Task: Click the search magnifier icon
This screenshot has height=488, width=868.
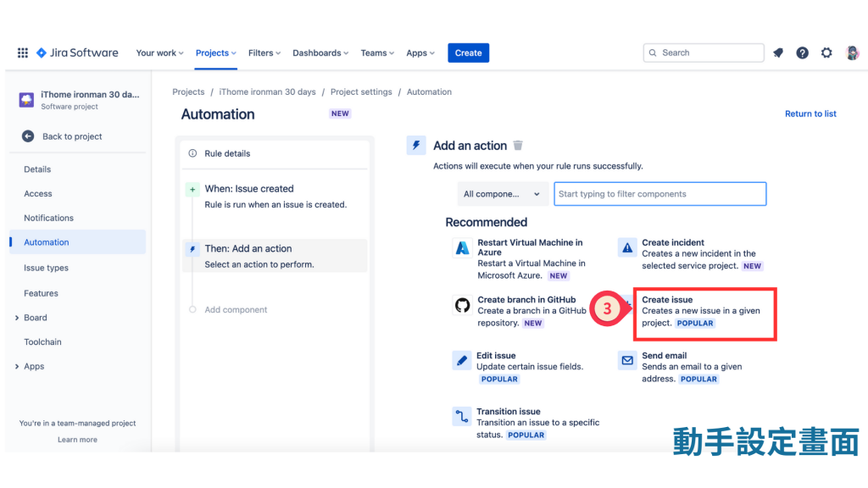Action: pyautogui.click(x=653, y=53)
